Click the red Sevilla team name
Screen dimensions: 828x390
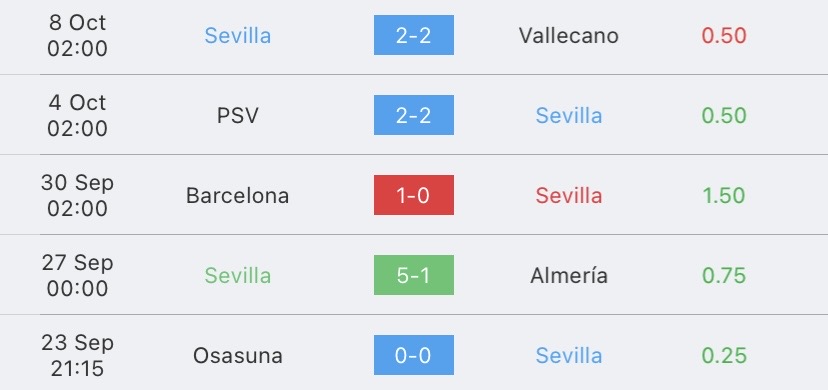point(569,196)
